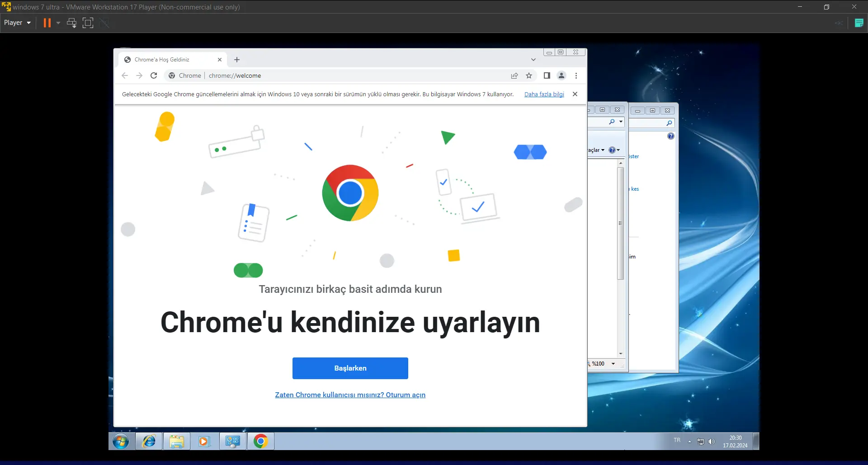Close the Chrome'a Hoş Geldiniz tab

click(220, 60)
